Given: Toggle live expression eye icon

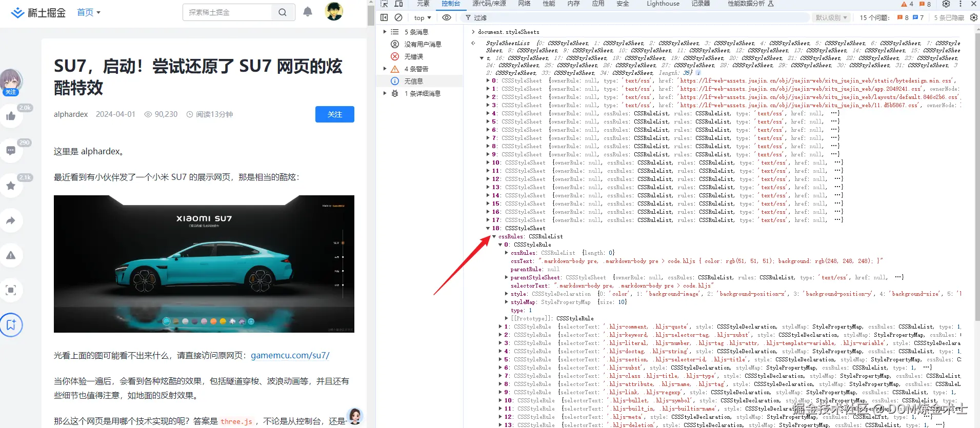Looking at the screenshot, I should [447, 17].
